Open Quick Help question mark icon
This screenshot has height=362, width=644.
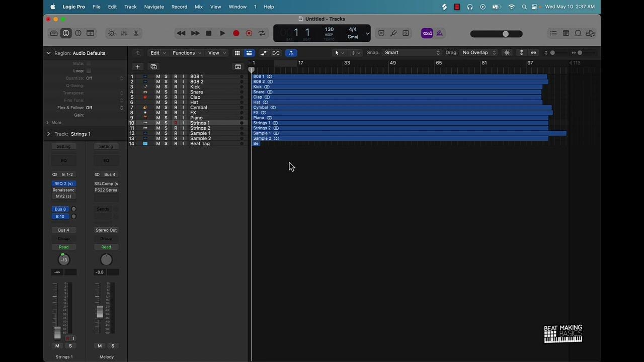[x=78, y=33]
